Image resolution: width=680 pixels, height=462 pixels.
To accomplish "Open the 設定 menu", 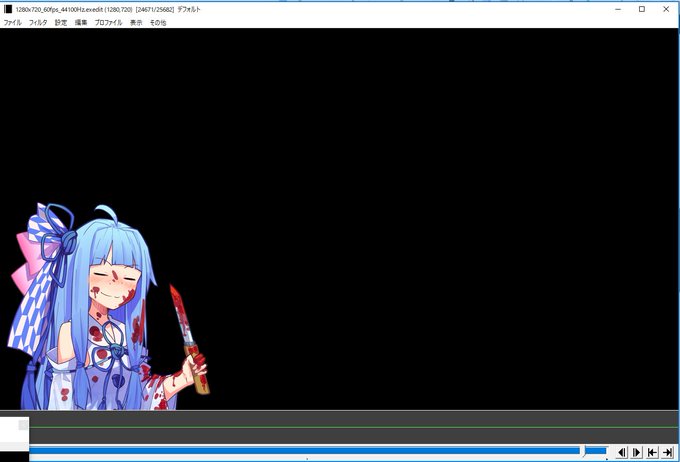I will (x=61, y=23).
